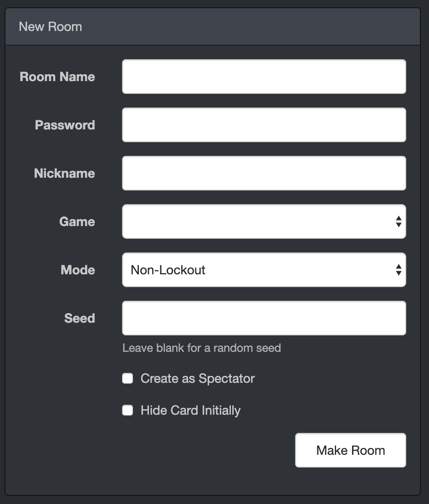This screenshot has width=429, height=504.
Task: Focus the Password input box
Action: (x=264, y=125)
